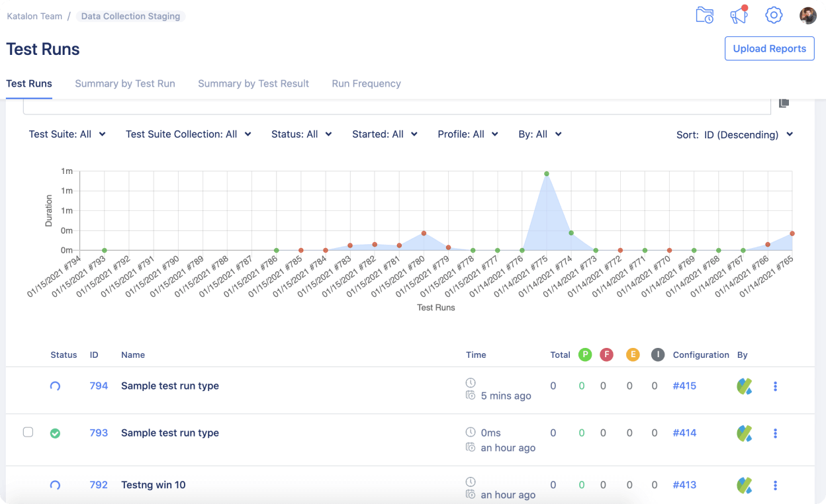
Task: Click the Katalon user avatar for run 793
Action: (745, 433)
